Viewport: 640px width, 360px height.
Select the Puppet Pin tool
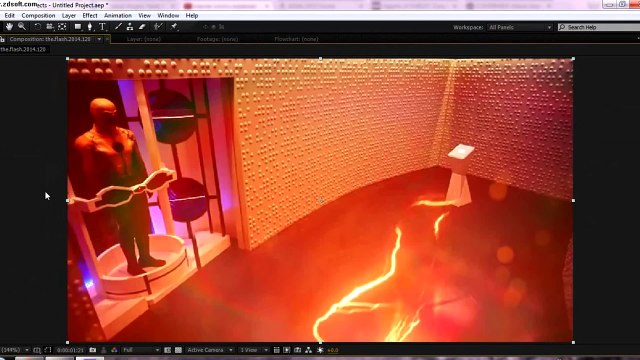[174, 27]
